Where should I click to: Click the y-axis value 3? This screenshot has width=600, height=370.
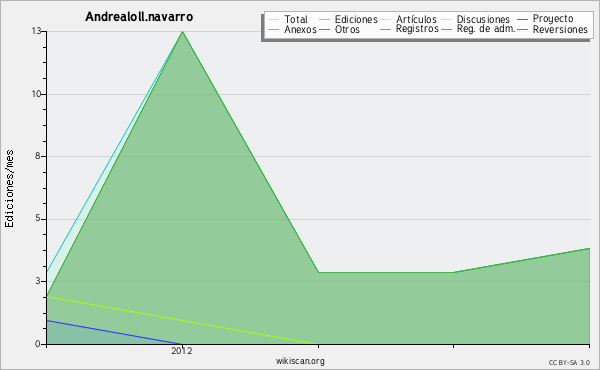pyautogui.click(x=38, y=281)
